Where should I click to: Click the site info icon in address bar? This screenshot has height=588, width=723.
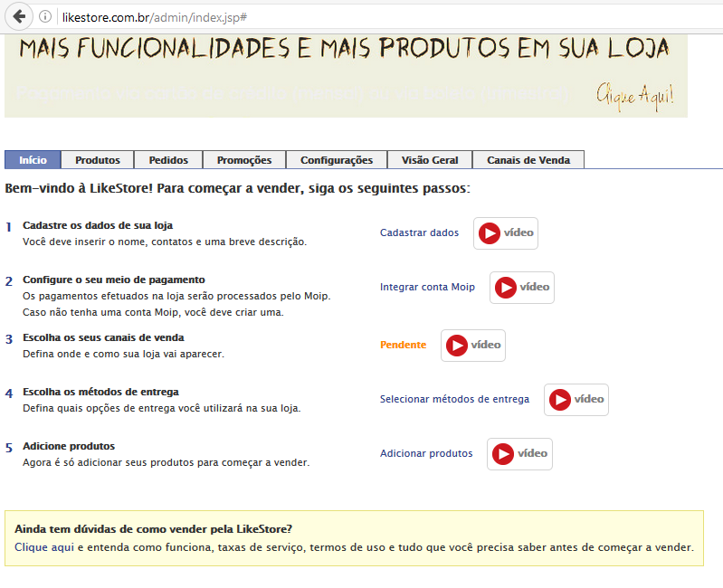coord(45,17)
